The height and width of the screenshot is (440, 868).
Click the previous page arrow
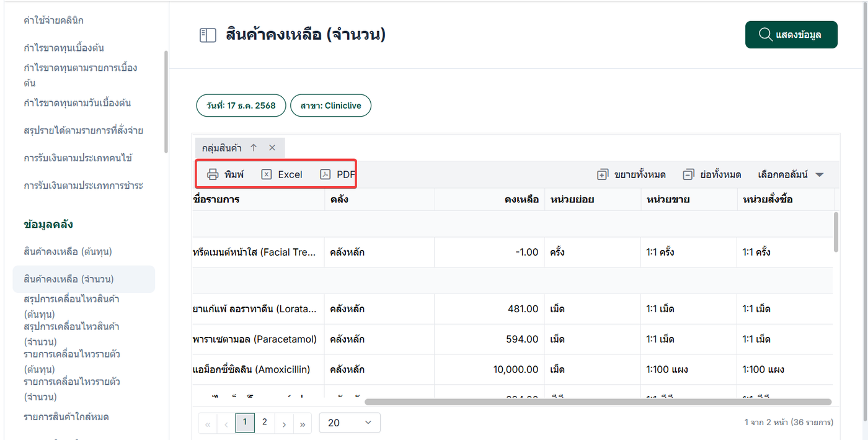[226, 423]
